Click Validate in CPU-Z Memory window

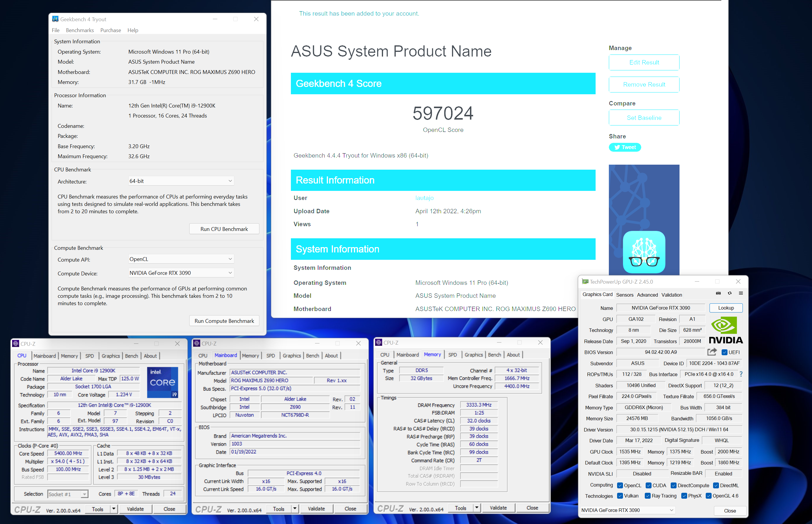click(498, 508)
